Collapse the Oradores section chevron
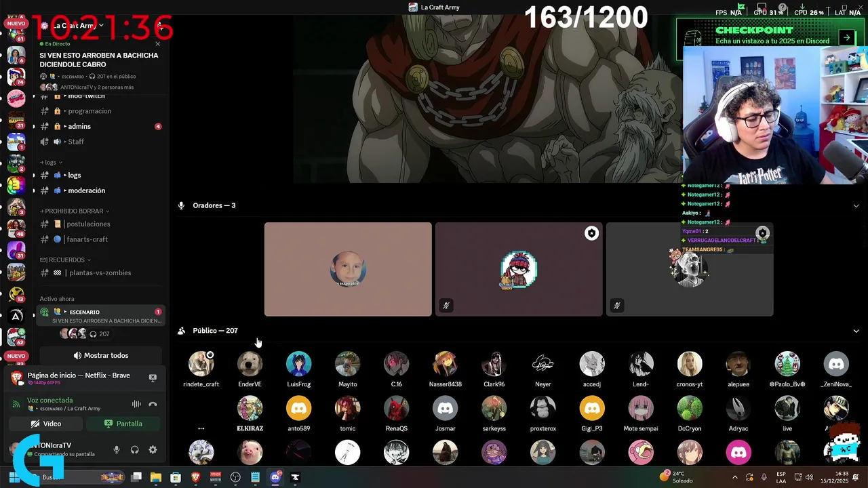The image size is (868, 488). 856,206
